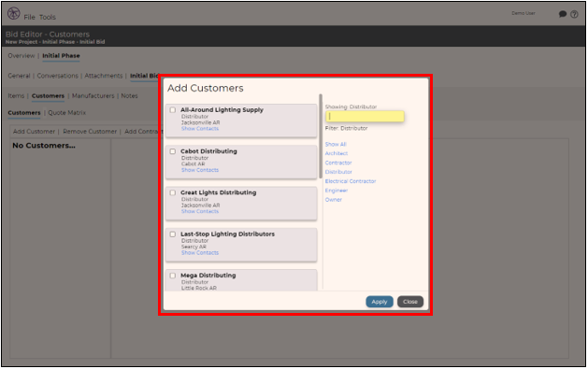Switch to the Items tab
This screenshot has width=588, height=369.
pyautogui.click(x=16, y=96)
